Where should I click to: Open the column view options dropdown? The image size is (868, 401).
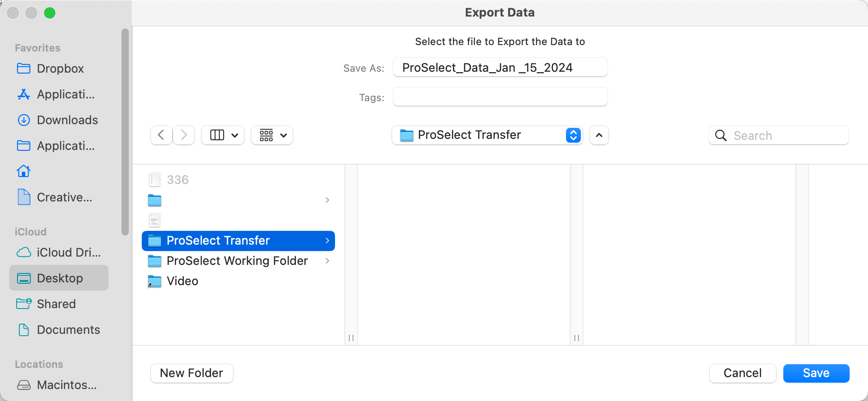coord(223,135)
